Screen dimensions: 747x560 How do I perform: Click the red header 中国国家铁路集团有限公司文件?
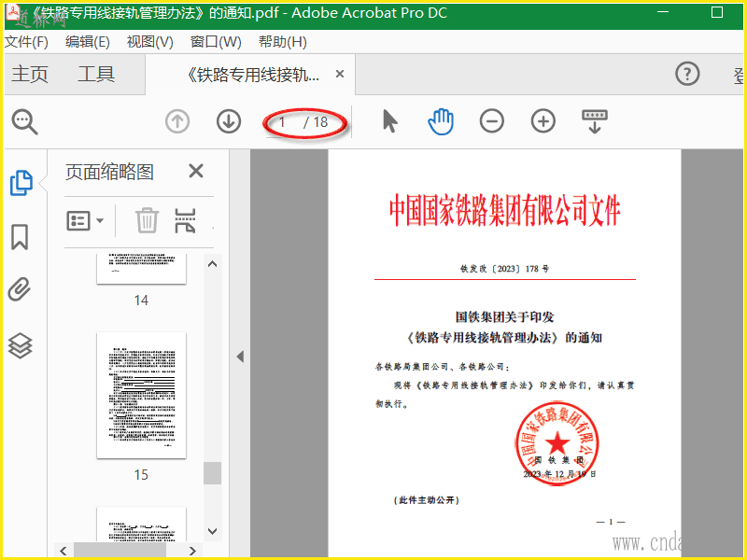505,210
